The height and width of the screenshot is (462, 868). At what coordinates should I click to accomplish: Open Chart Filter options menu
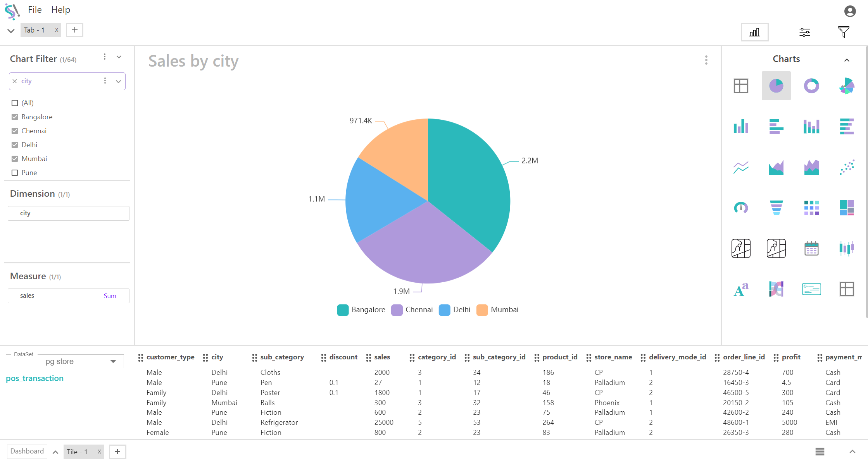point(105,58)
